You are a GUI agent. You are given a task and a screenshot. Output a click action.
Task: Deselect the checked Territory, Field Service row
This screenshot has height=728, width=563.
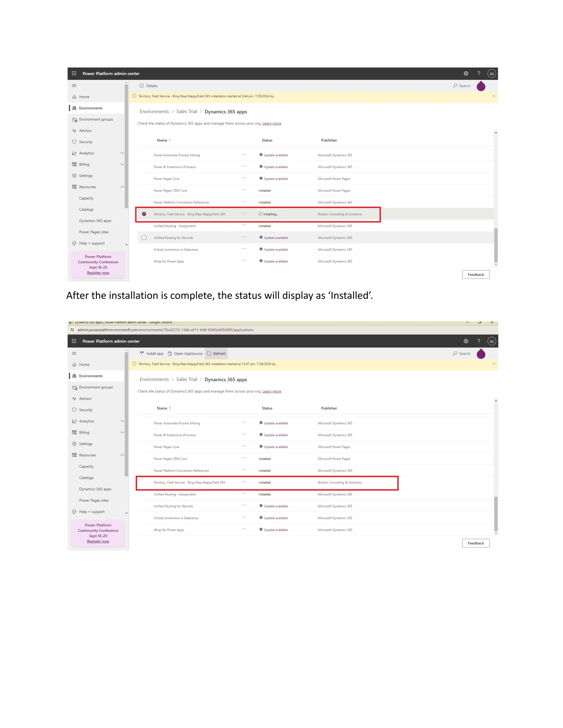pos(144,214)
